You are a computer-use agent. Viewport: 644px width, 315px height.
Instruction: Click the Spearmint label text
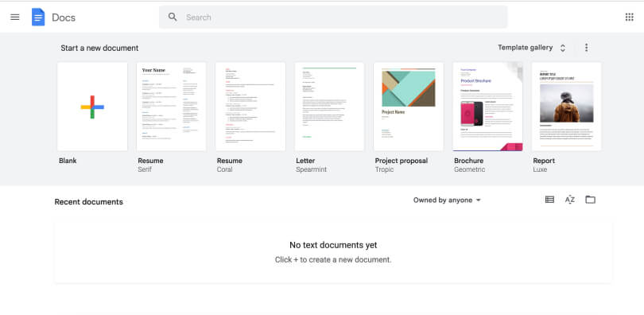pos(312,169)
